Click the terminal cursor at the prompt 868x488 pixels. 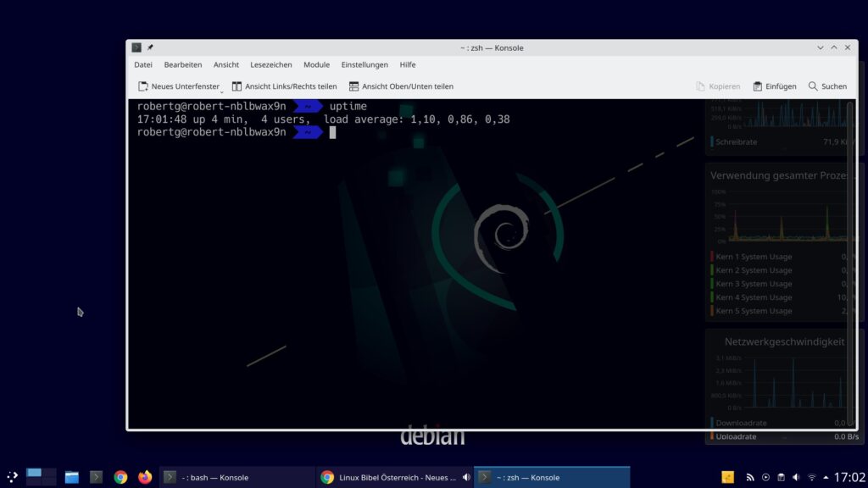[x=332, y=132]
